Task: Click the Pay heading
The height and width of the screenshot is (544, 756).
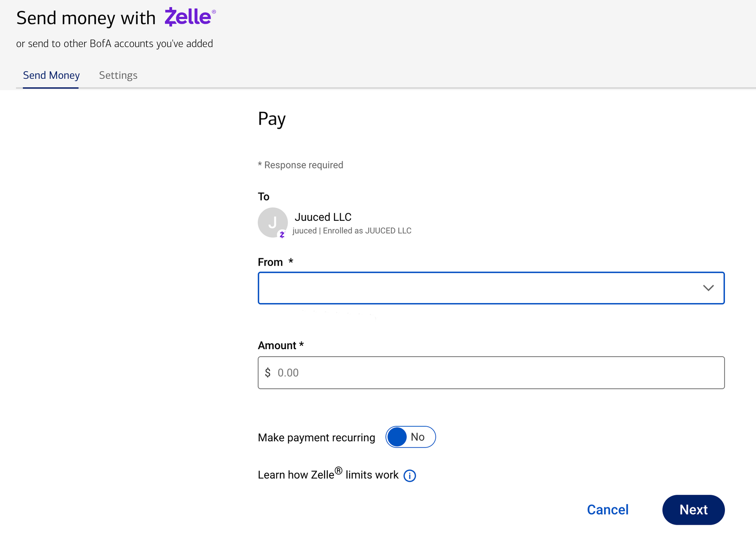Action: [x=272, y=119]
